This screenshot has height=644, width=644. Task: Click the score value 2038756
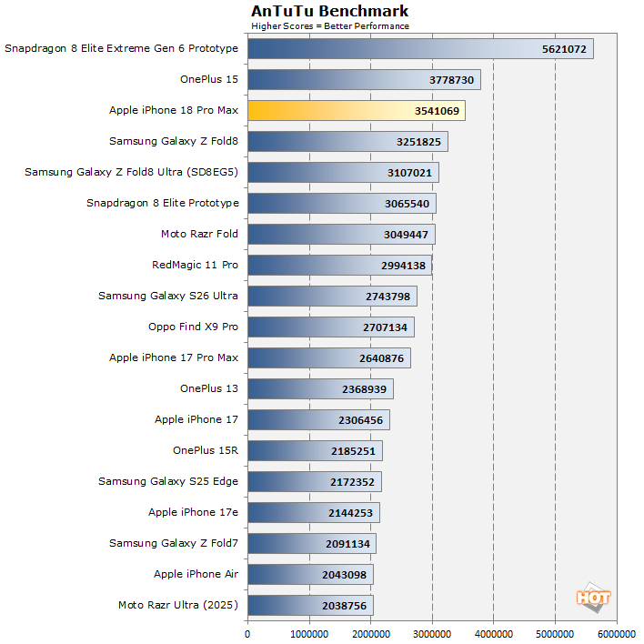344,606
